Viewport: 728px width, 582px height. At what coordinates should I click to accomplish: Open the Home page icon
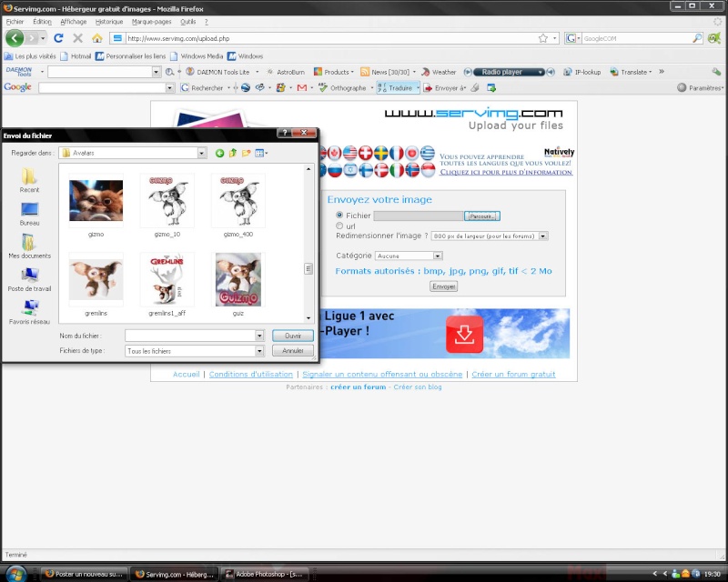pos(97,38)
